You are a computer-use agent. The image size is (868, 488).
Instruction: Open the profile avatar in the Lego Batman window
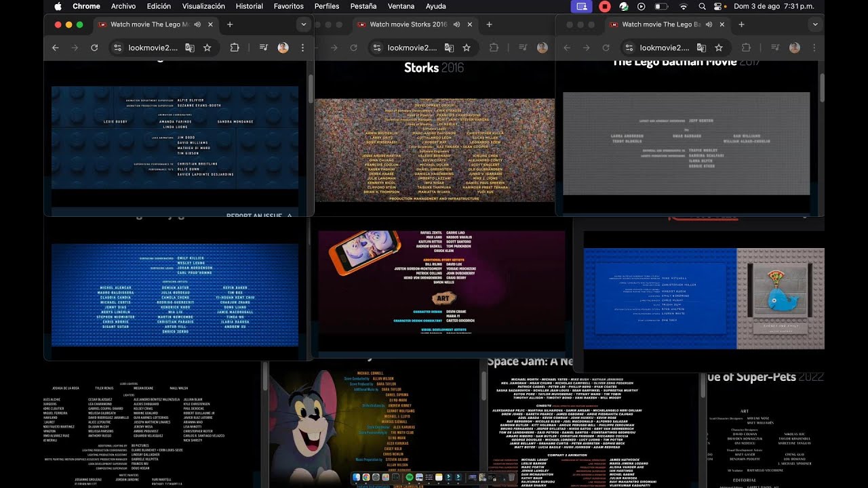click(x=795, y=47)
